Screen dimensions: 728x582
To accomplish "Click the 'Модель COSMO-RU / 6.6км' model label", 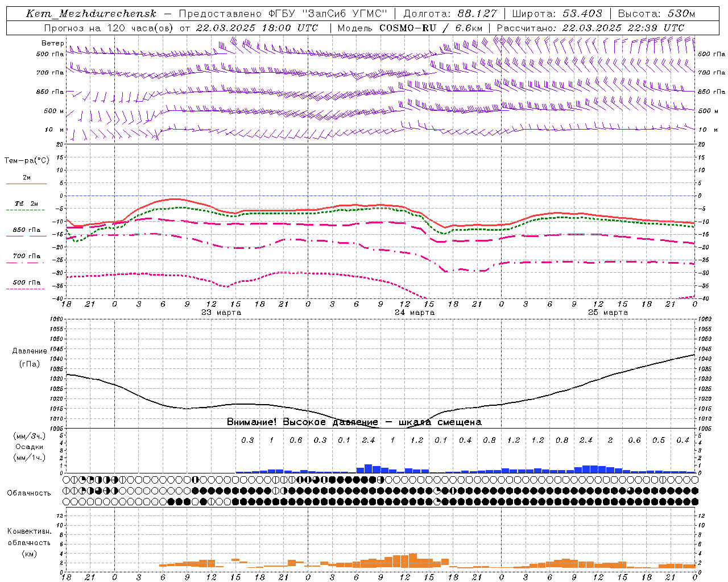I will pos(410,28).
